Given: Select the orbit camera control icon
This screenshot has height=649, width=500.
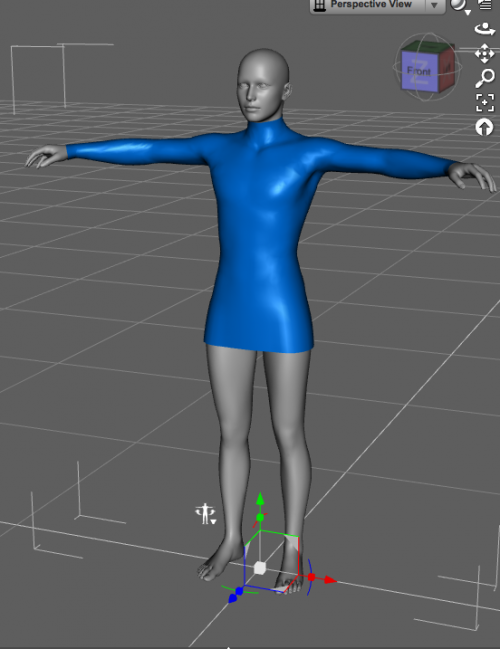Looking at the screenshot, I should click(x=485, y=29).
